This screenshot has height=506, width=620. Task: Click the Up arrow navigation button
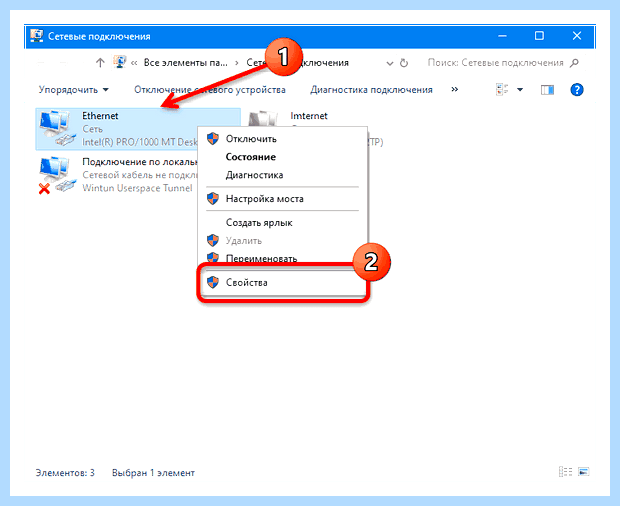(x=100, y=62)
